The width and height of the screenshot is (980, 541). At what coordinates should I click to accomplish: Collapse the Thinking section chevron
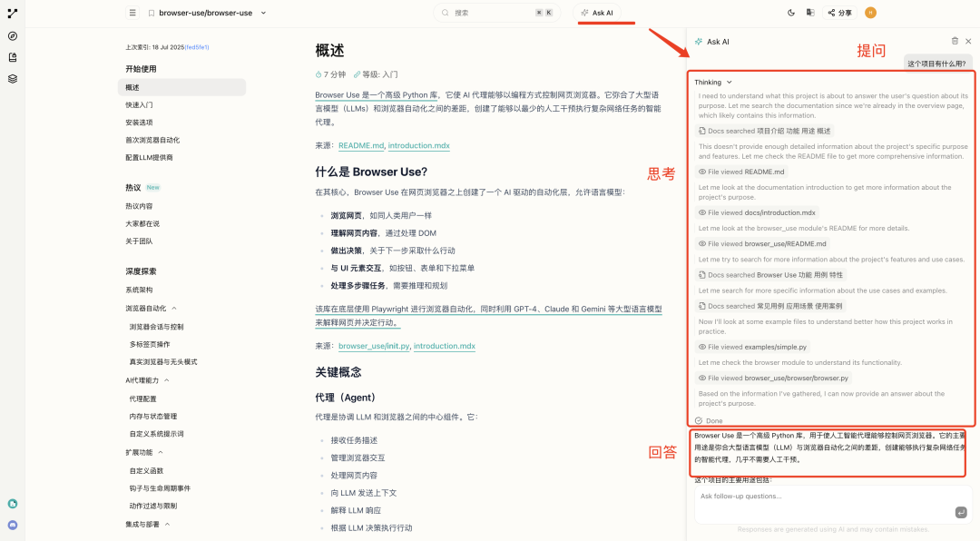pyautogui.click(x=730, y=83)
